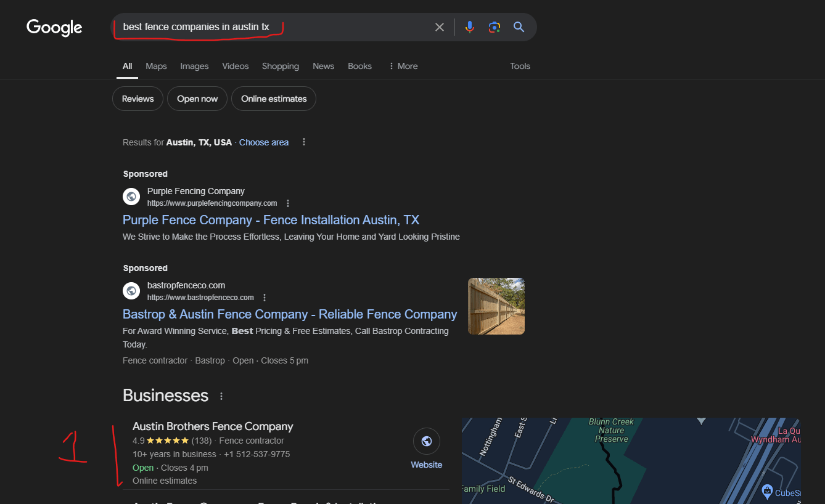This screenshot has height=504, width=825.
Task: Open options menu next to Businesses heading
Action: (x=221, y=396)
